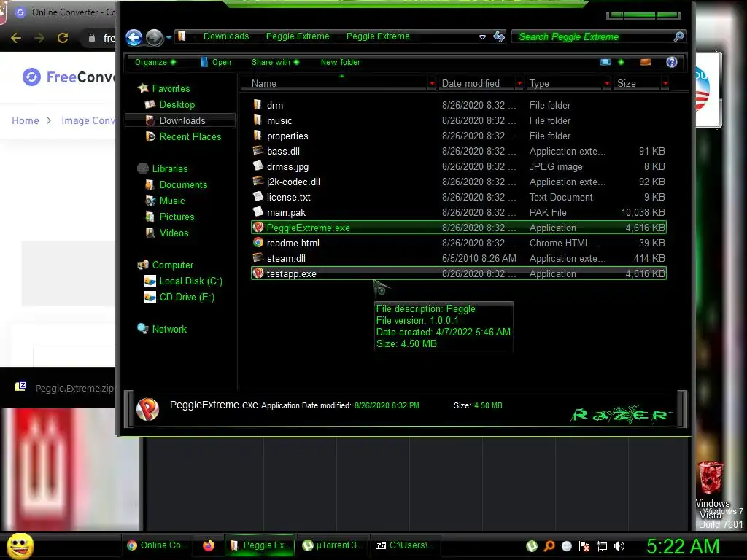
Task: Open Explorer help question mark
Action: pyautogui.click(x=672, y=62)
